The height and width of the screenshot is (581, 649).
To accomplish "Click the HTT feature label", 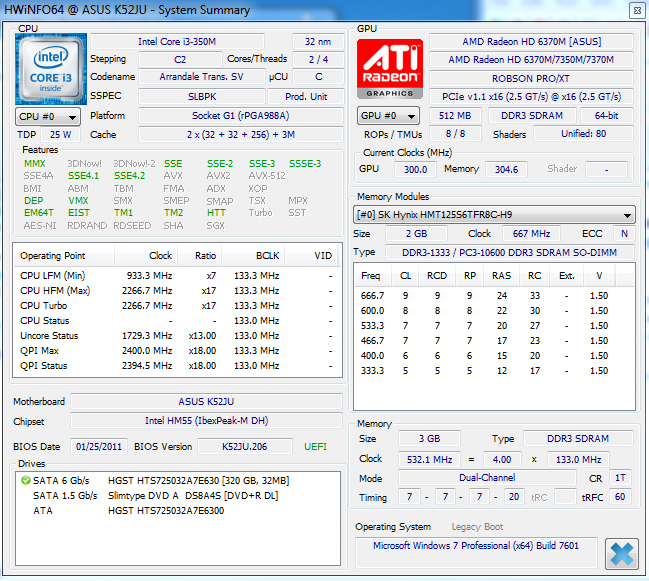I will coord(216,213).
